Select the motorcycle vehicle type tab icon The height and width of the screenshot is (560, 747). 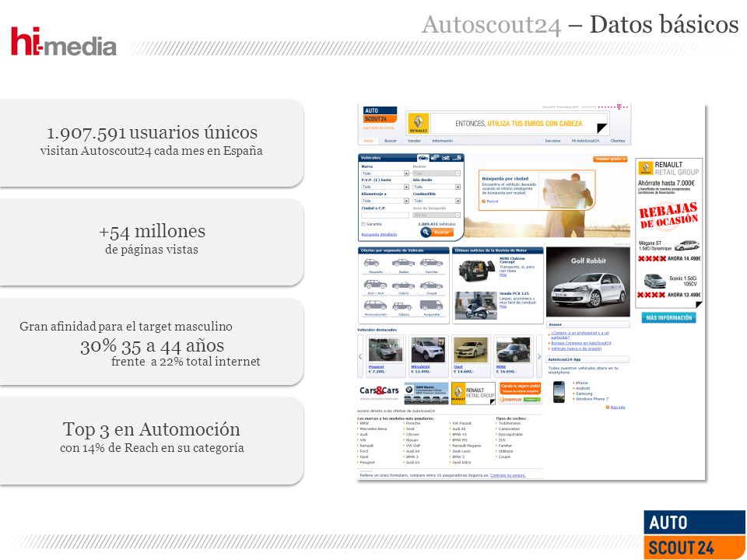pos(445,158)
